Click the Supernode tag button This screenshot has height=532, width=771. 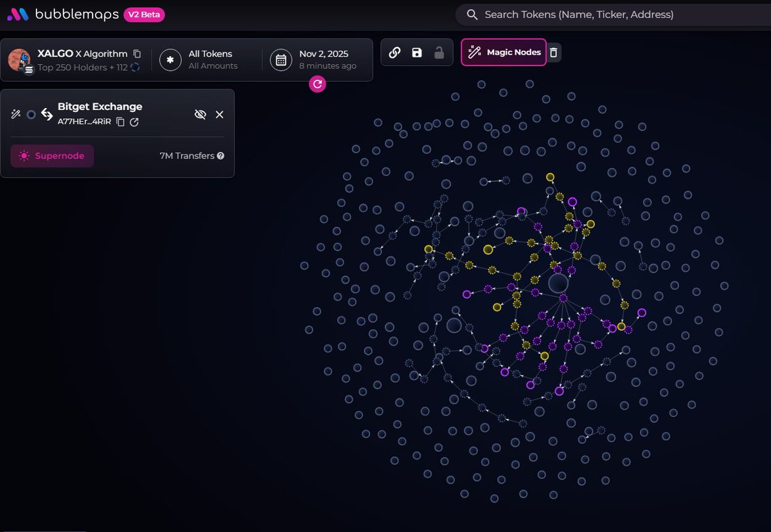tap(52, 156)
